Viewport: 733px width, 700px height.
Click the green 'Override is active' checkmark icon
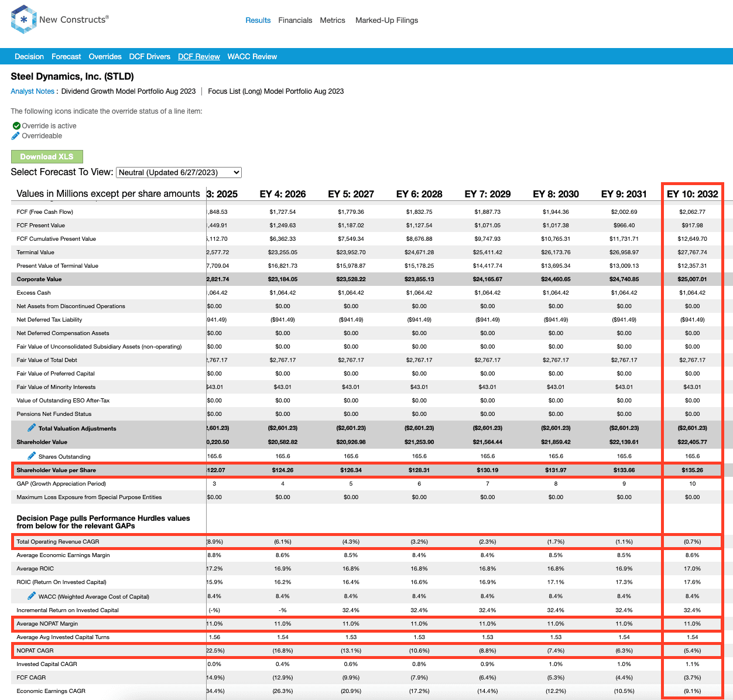[16, 125]
